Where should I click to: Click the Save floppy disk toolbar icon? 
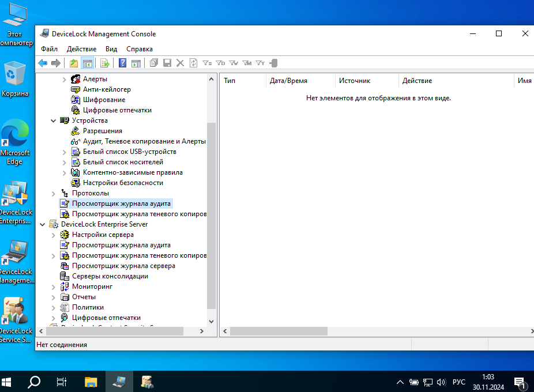[x=167, y=63]
